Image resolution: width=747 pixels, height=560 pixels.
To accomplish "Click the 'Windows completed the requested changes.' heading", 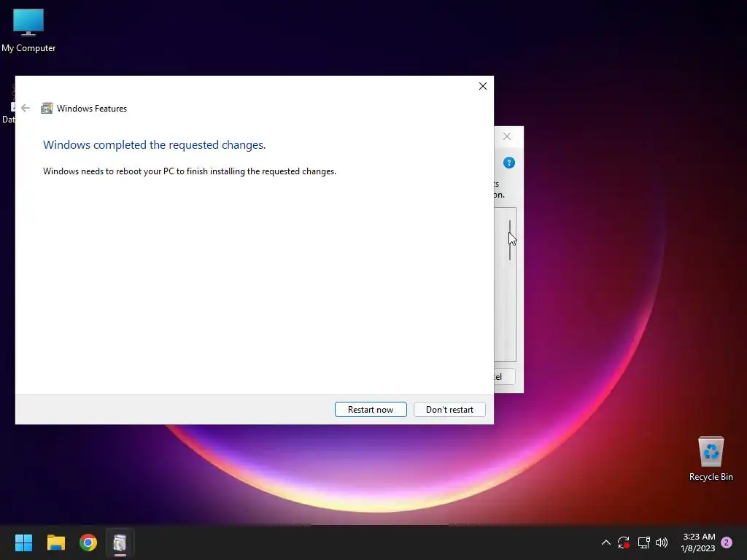I will click(155, 145).
